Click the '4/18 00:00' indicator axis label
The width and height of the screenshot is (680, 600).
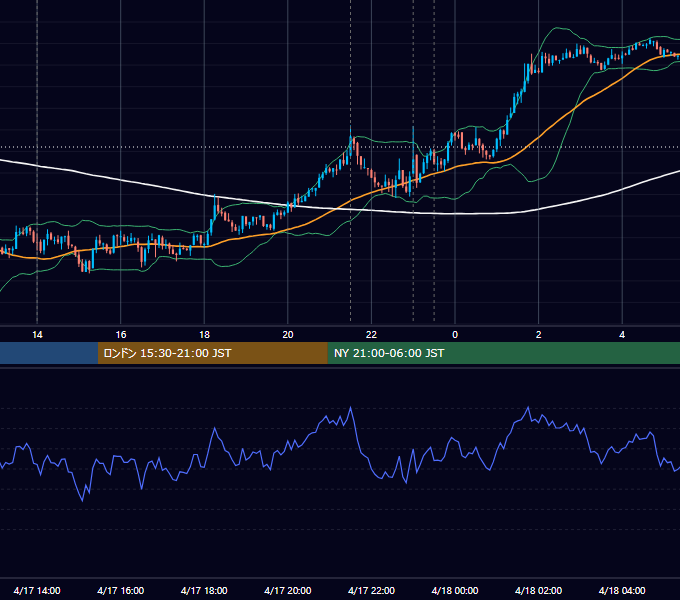click(x=455, y=590)
